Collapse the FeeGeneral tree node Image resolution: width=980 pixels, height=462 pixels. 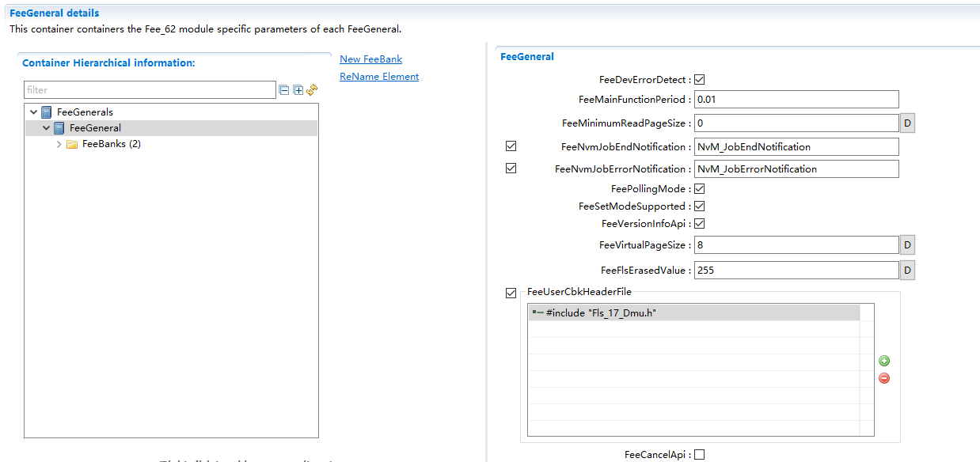tap(47, 128)
